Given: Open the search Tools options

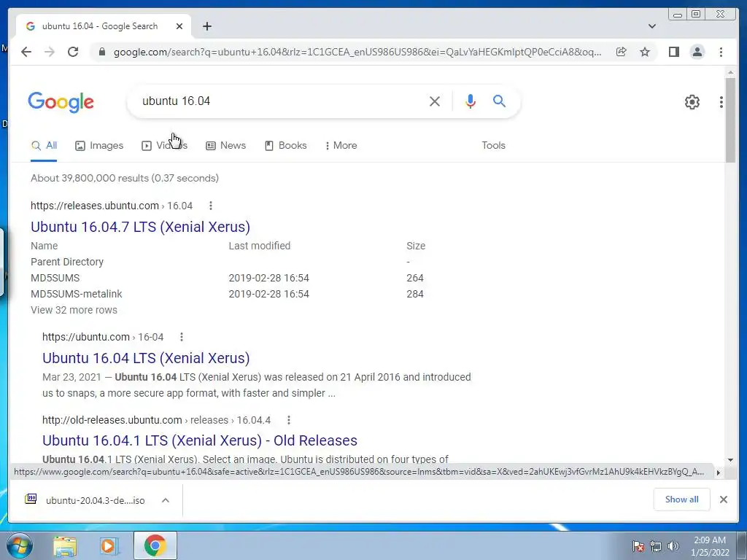Looking at the screenshot, I should pos(493,146).
